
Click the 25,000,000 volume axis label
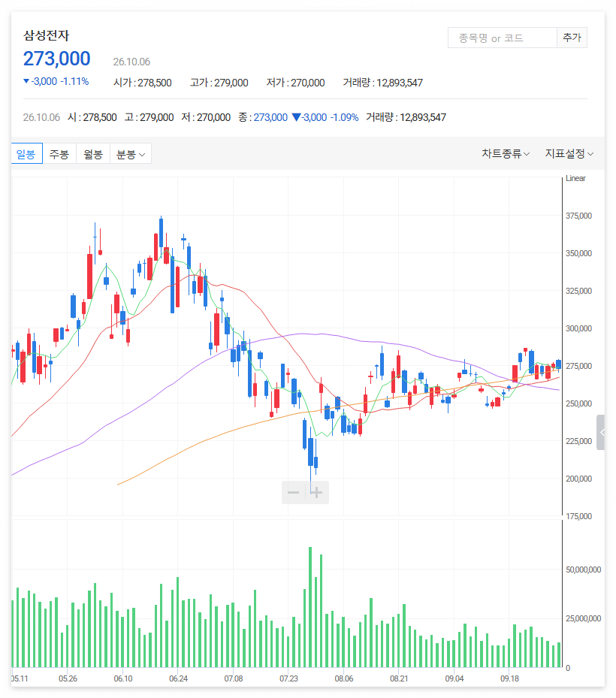point(583,619)
